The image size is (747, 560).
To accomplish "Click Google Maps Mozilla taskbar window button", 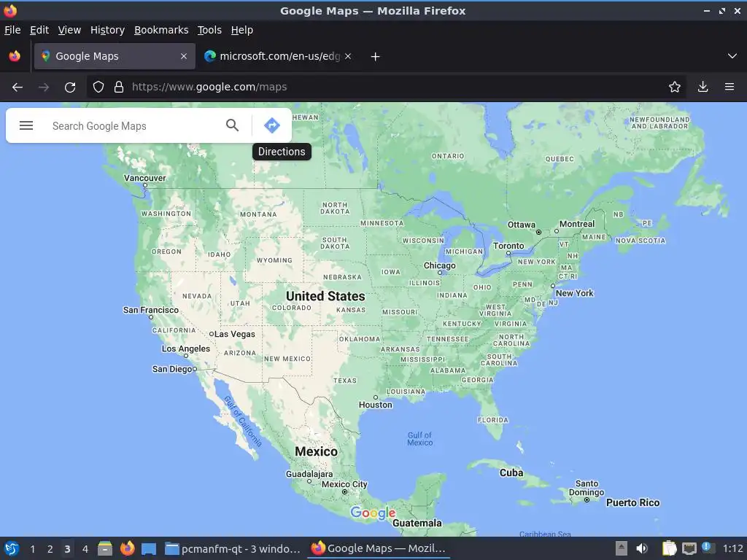I will point(379,548).
